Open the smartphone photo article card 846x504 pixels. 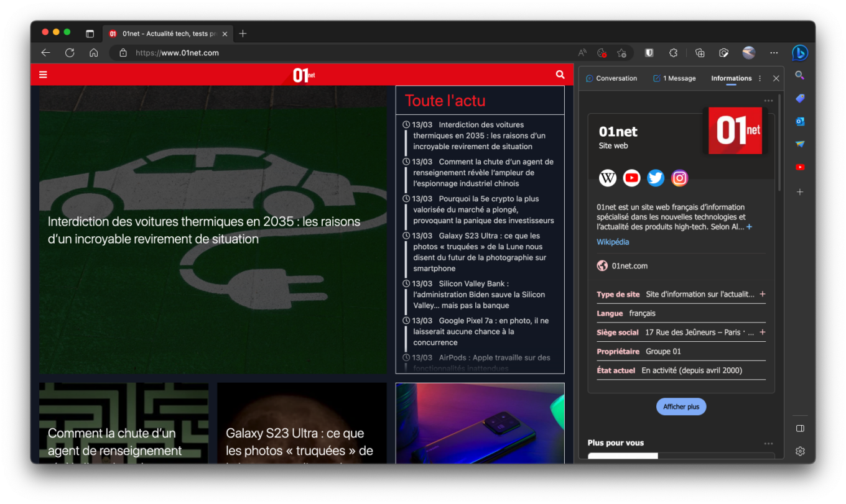pos(480,423)
